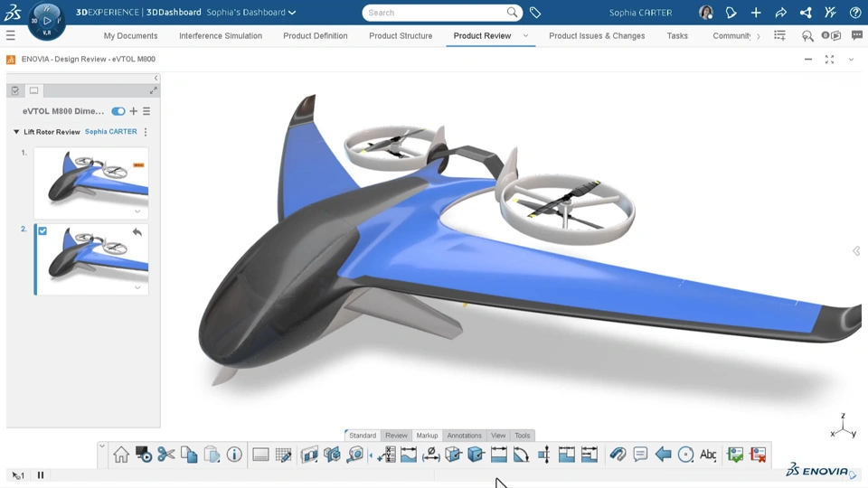
Task: Click the plus add icon in top bar
Action: [x=756, y=12]
